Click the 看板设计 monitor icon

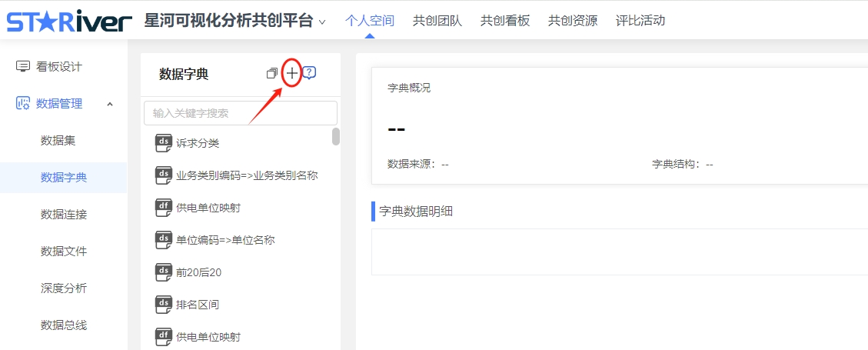click(x=23, y=67)
